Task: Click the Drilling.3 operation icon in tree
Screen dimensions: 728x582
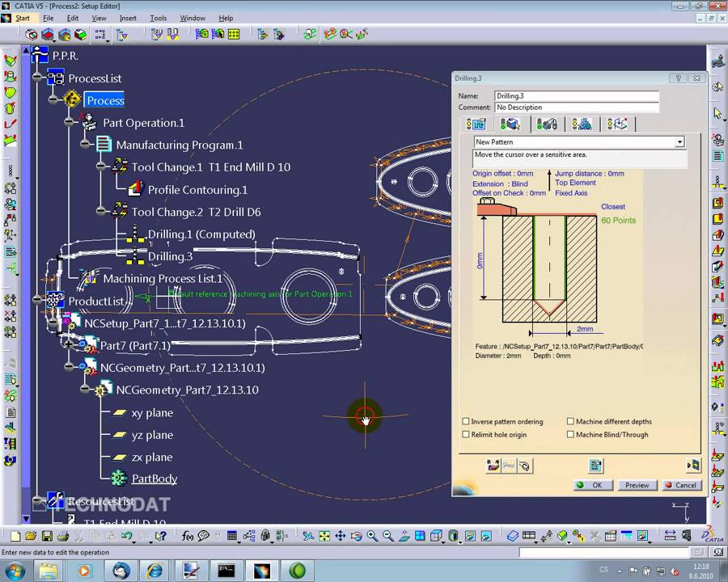Action: pos(135,256)
